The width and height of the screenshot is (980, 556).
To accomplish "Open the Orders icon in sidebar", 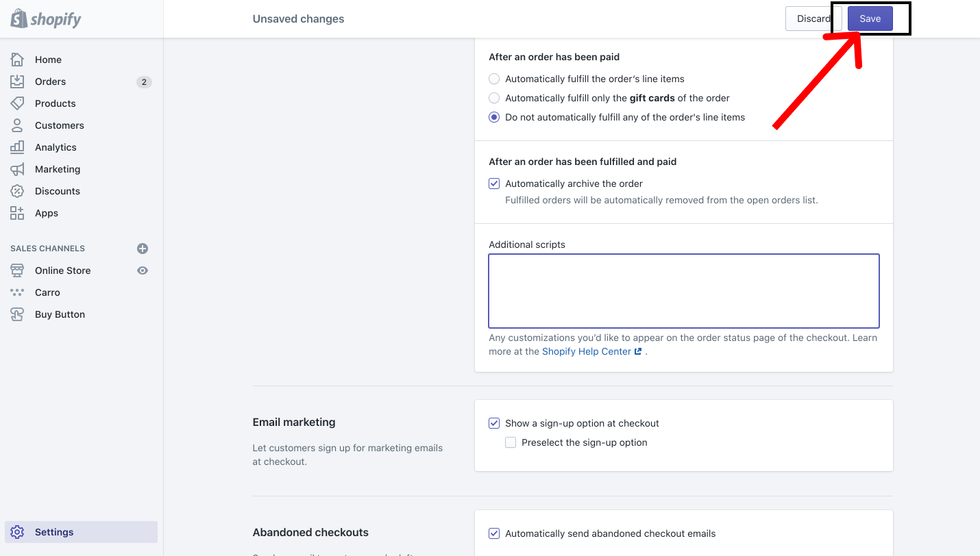I will pos(17,81).
